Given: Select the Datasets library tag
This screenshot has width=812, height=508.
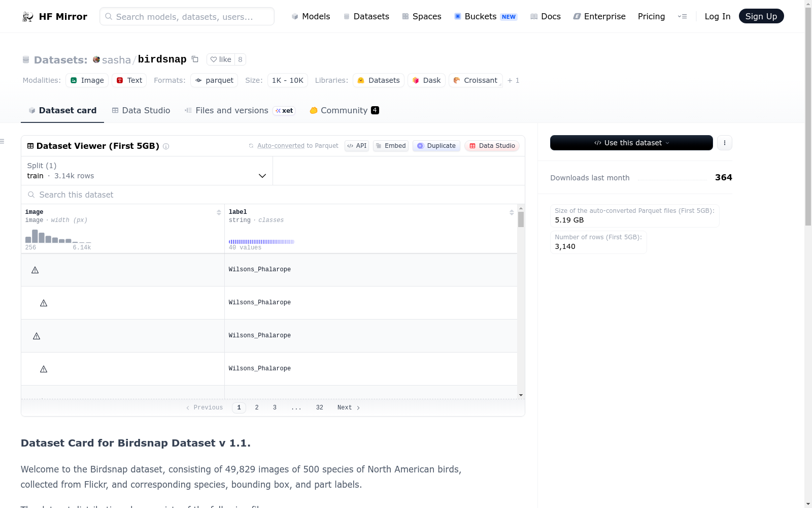Looking at the screenshot, I should [379, 80].
